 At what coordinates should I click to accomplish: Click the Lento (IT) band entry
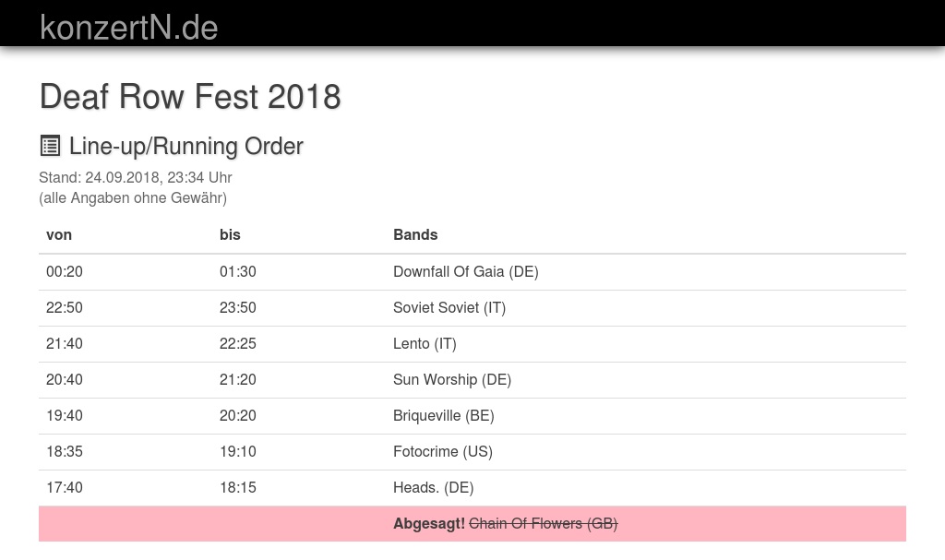pyautogui.click(x=425, y=343)
